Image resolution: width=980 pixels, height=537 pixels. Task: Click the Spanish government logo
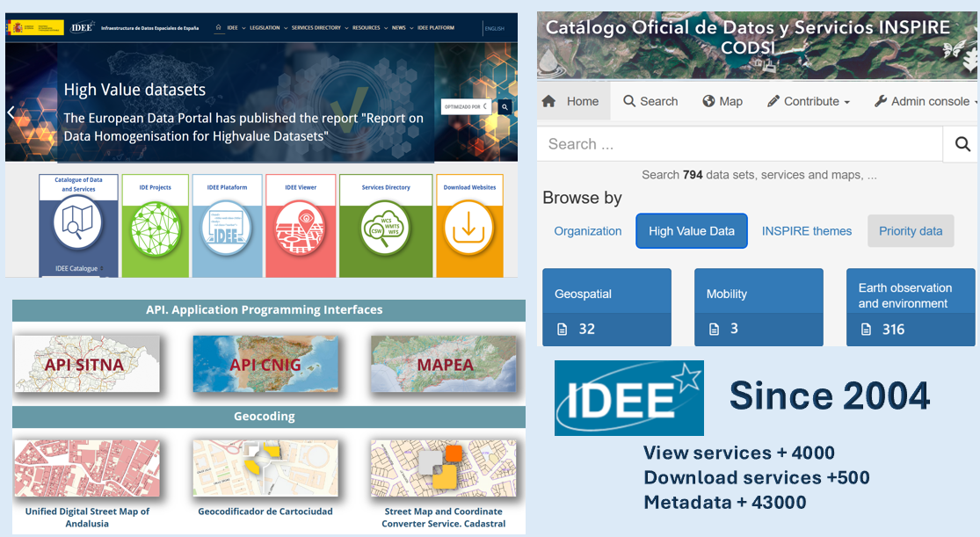pos(35,27)
